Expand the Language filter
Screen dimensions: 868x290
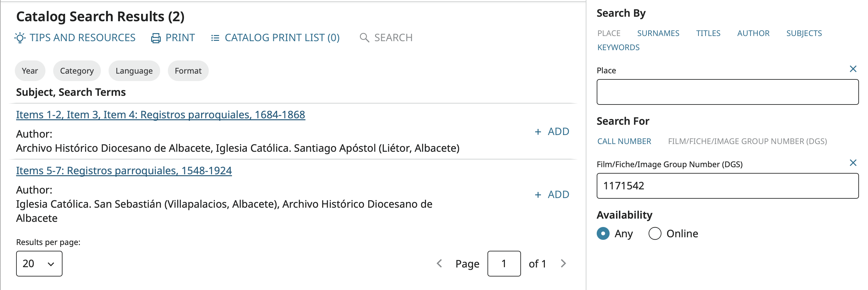134,71
